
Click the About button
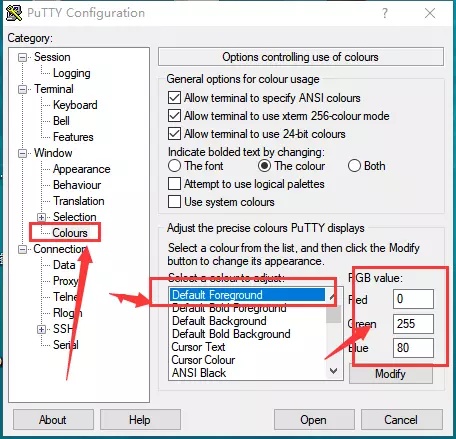(x=53, y=420)
